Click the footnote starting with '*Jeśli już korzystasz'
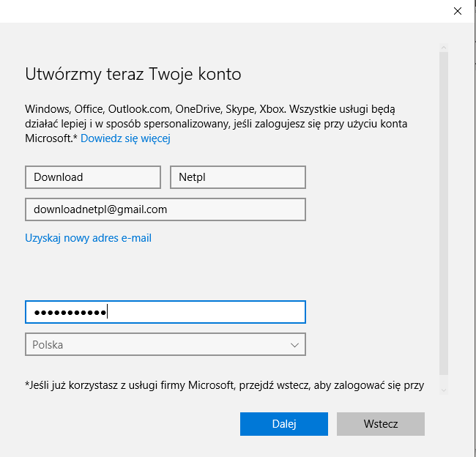Image resolution: width=476 pixels, height=457 pixels. click(x=224, y=384)
